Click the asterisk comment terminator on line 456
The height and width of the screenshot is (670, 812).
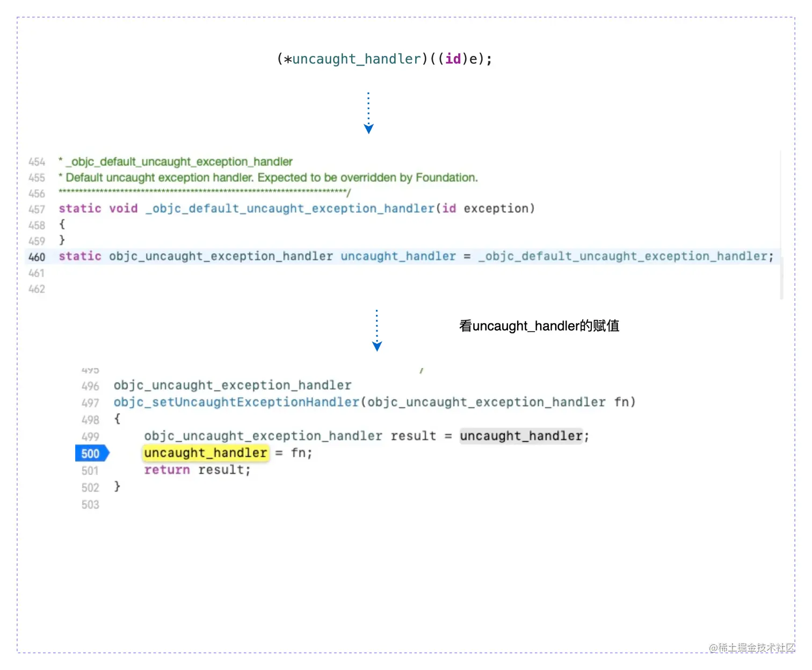pos(205,192)
